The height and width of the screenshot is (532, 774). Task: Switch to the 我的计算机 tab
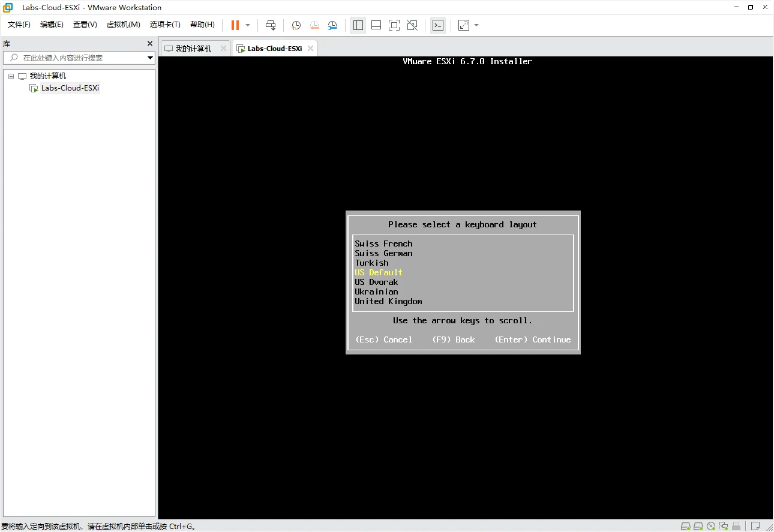click(x=193, y=49)
